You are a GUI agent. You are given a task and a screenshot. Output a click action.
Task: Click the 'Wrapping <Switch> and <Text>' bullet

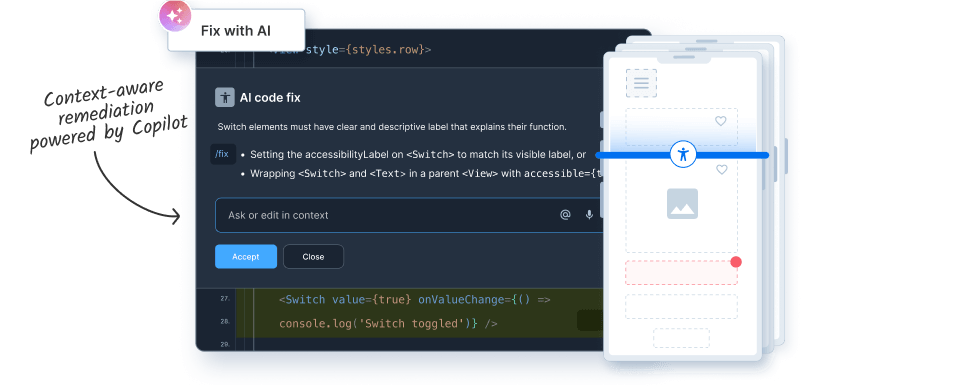[427, 174]
